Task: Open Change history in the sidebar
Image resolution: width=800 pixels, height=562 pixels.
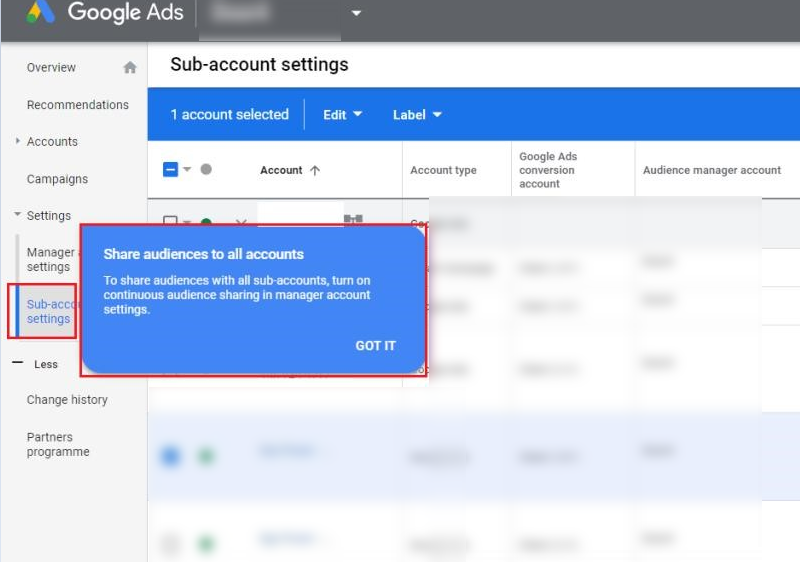Action: 67,400
